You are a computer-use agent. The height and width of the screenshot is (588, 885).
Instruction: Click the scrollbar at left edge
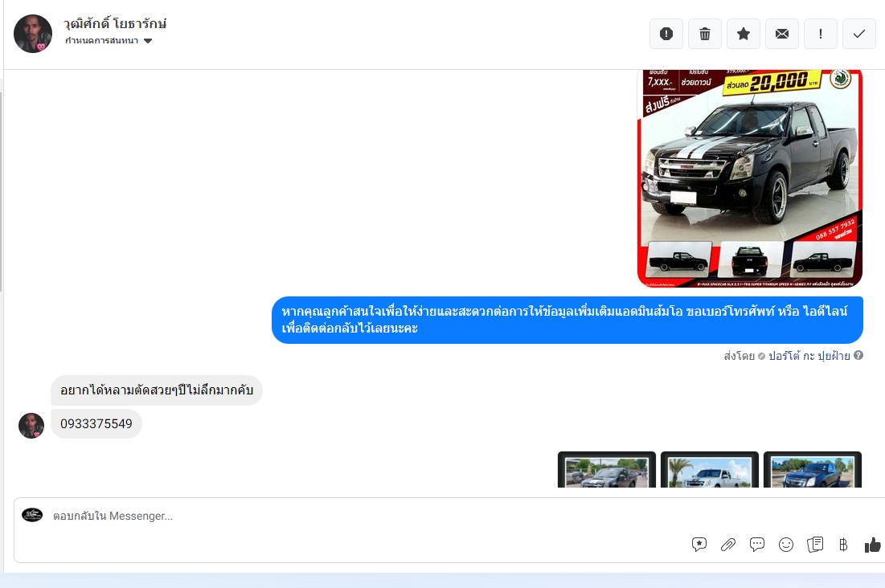(x=1, y=192)
